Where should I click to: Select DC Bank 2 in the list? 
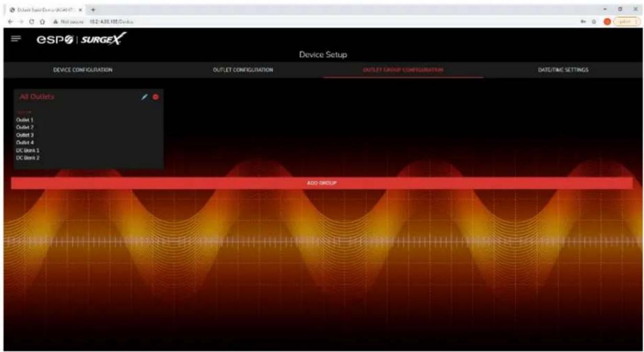click(x=27, y=157)
